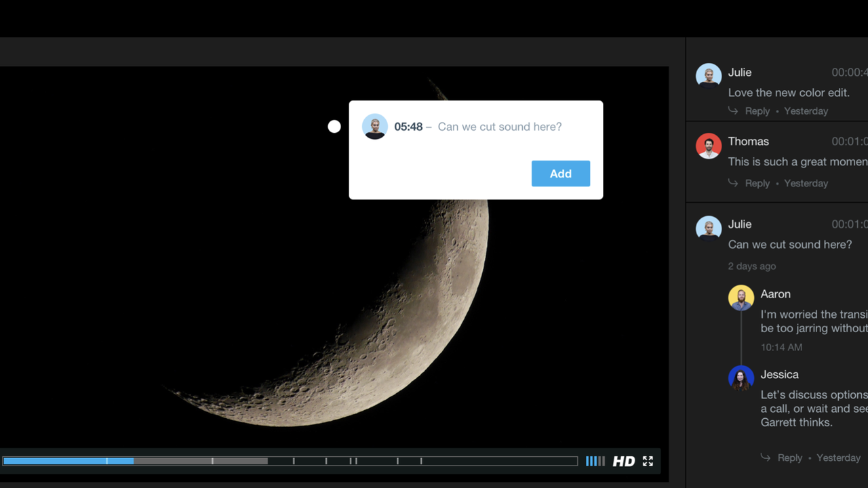Click the timestamp next to Thomas's comment

tap(849, 142)
